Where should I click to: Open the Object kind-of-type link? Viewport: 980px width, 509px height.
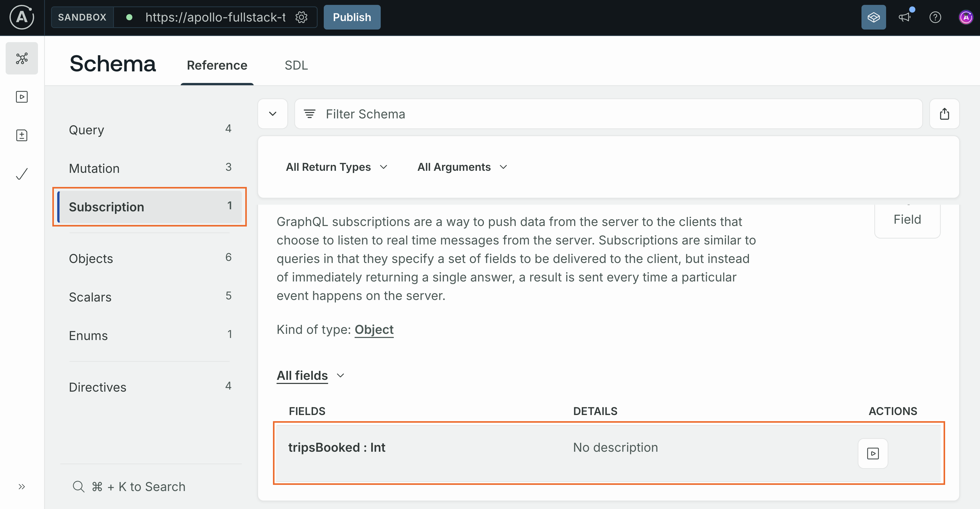374,329
